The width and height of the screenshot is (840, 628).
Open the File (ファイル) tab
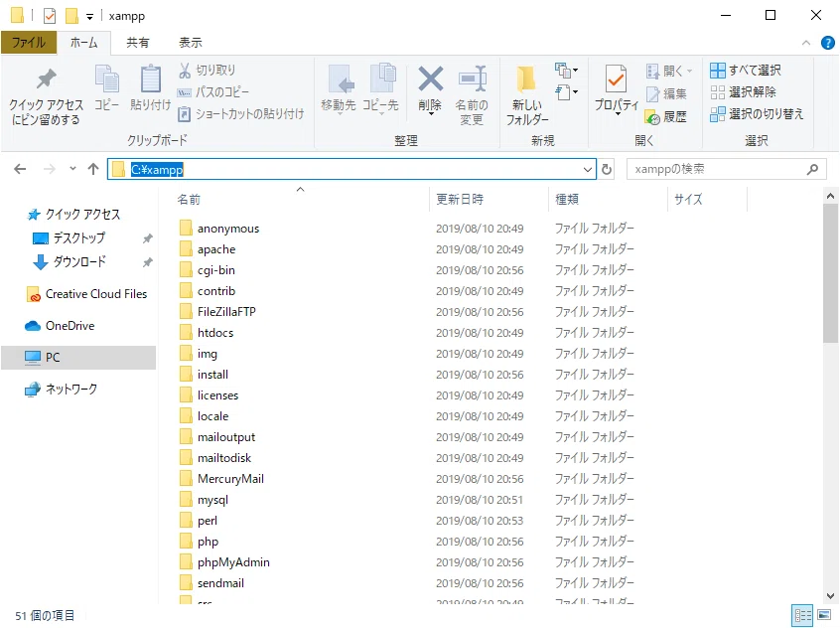(x=29, y=43)
